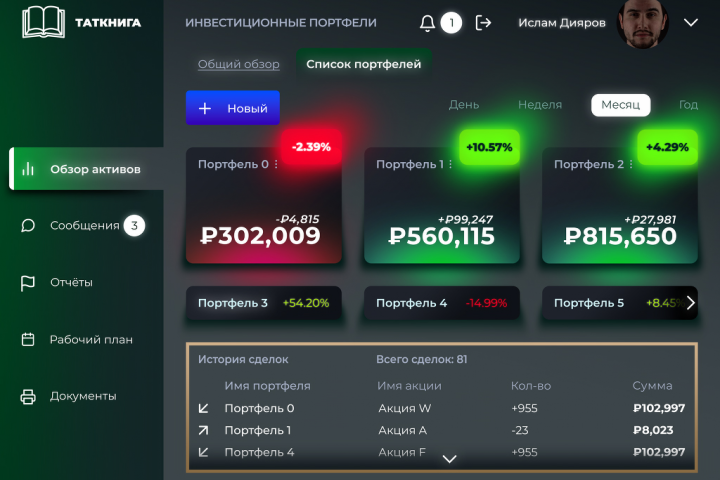The width and height of the screenshot is (720, 480).
Task: Click user name Ислам Дияров
Action: pos(562,23)
